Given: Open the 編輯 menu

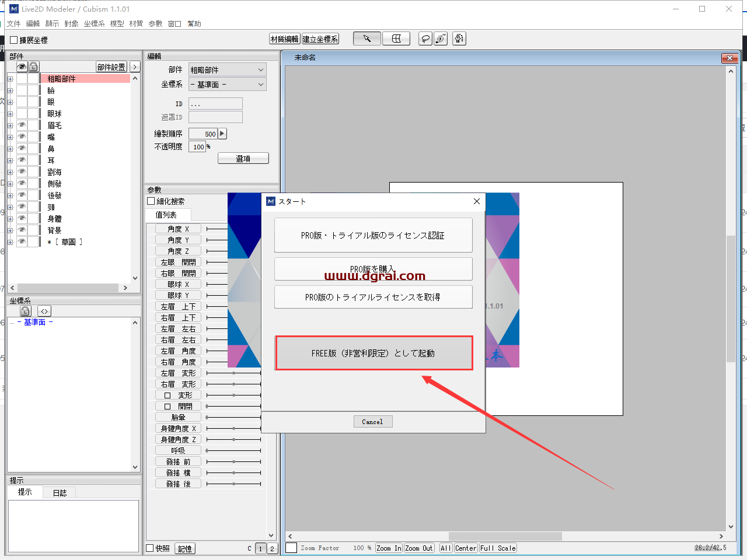Looking at the screenshot, I should [33, 24].
